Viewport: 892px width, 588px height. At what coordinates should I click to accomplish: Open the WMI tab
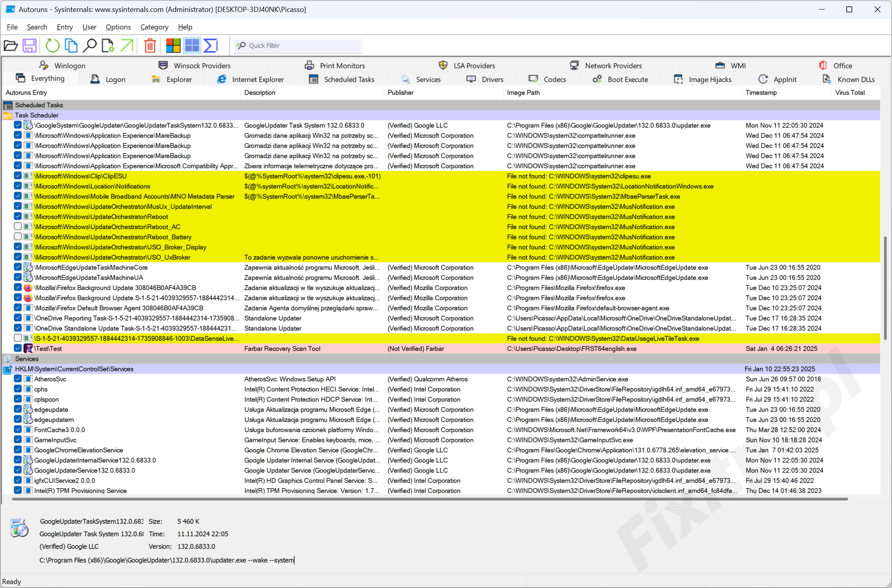(x=730, y=66)
